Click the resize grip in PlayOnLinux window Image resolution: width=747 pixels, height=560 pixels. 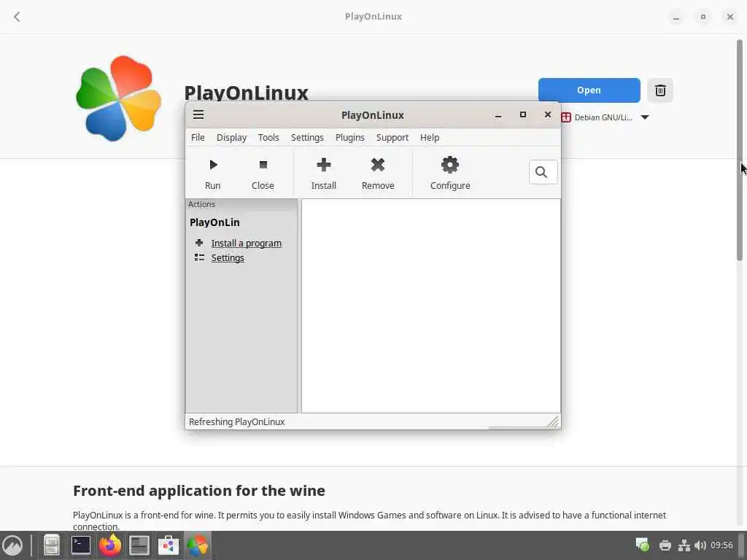[553, 422]
